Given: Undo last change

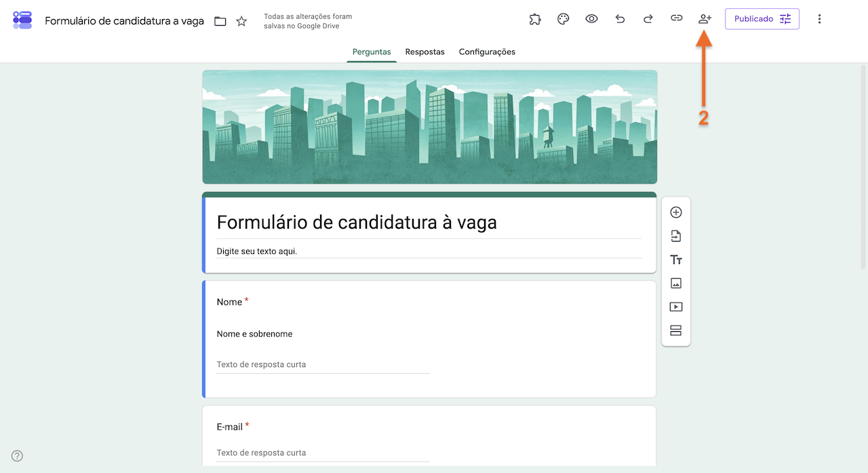Looking at the screenshot, I should (620, 19).
